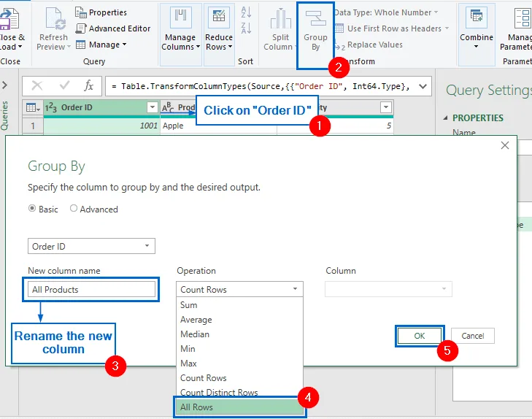Choose Sum from the Operation list
The image size is (532, 419).
coord(239,305)
